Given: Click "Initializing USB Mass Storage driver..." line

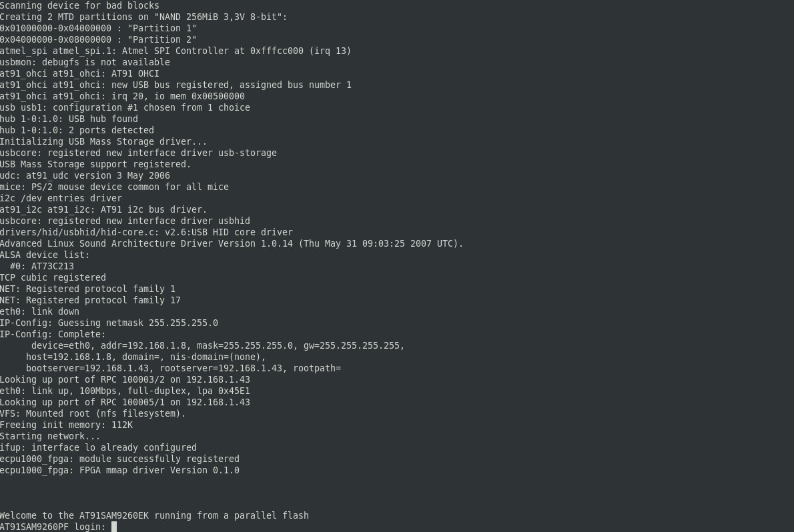Looking at the screenshot, I should (x=103, y=141).
